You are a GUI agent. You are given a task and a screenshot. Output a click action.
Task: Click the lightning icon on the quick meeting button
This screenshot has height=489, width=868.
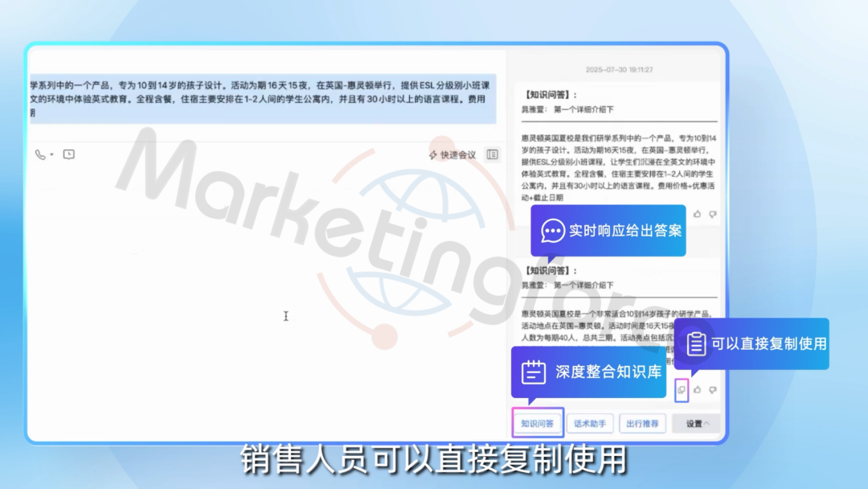click(x=432, y=155)
